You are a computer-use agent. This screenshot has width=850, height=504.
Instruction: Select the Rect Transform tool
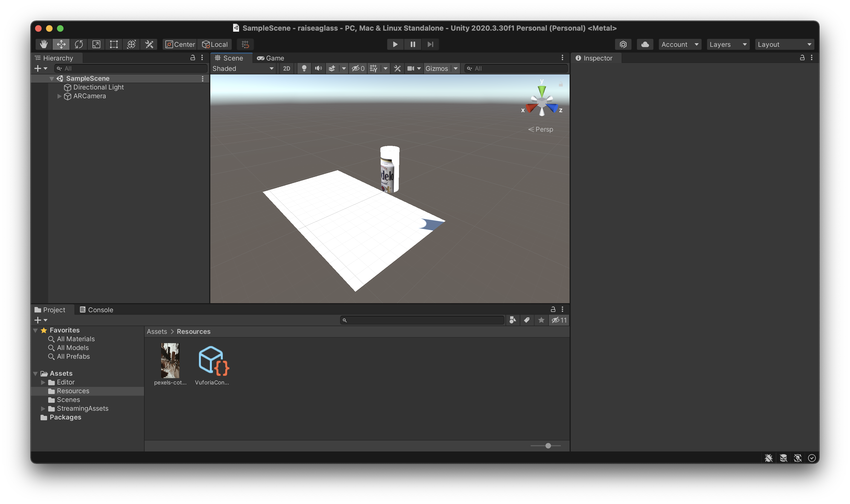(x=114, y=45)
